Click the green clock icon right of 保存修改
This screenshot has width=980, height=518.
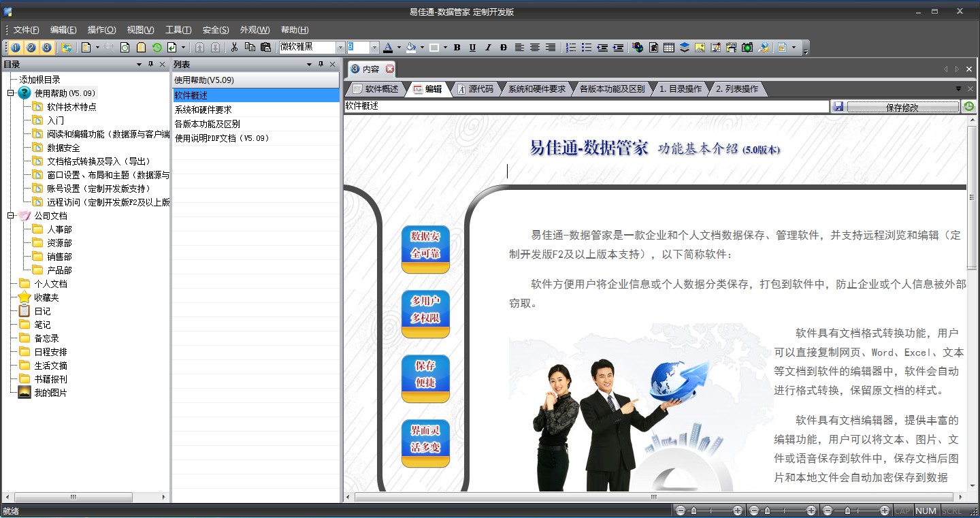[x=969, y=107]
